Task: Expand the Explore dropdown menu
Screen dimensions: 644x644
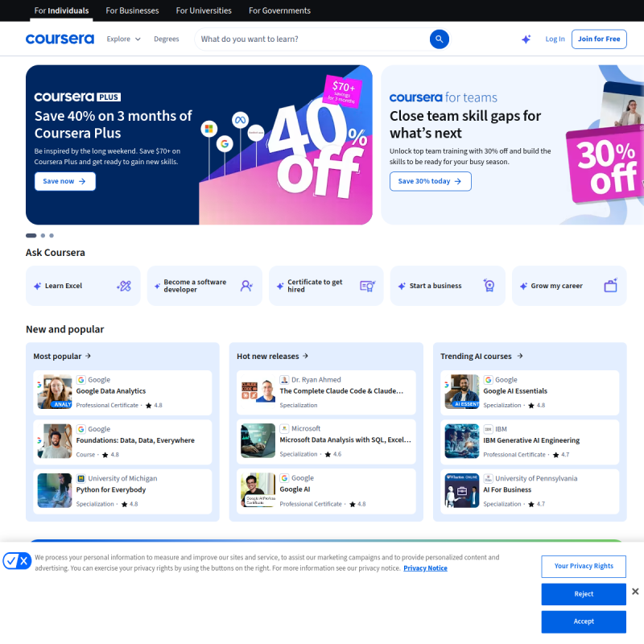Action: point(123,39)
